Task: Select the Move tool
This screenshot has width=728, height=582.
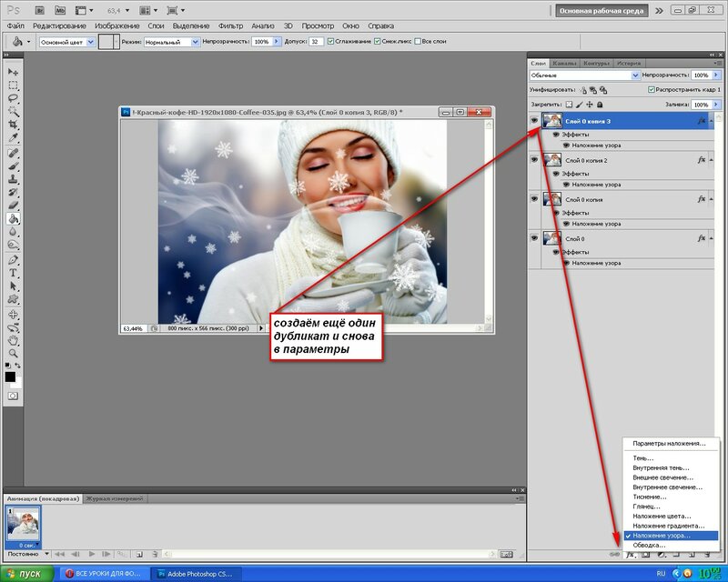Action: tap(13, 71)
